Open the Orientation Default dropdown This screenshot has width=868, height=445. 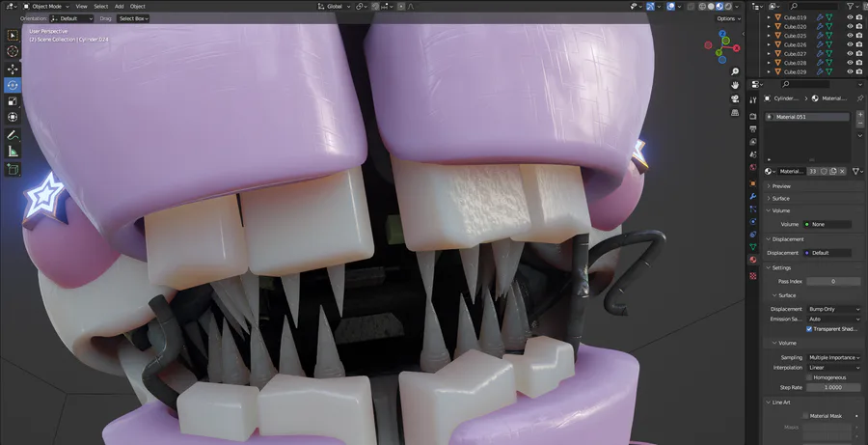(x=72, y=18)
